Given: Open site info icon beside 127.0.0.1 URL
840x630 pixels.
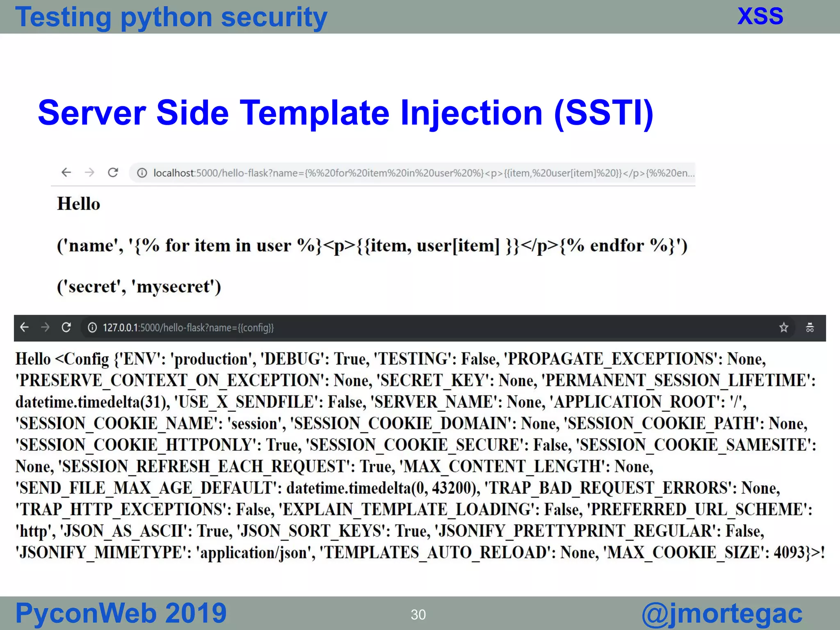Looking at the screenshot, I should 93,328.
